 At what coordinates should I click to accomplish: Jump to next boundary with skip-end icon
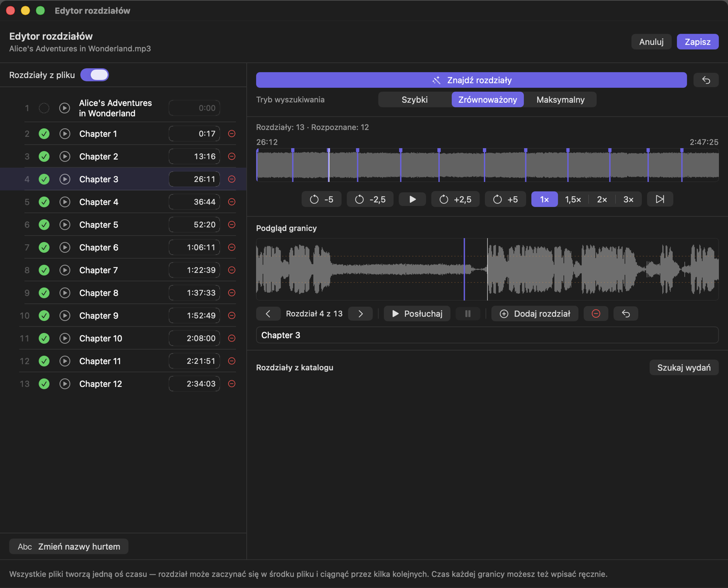(660, 199)
